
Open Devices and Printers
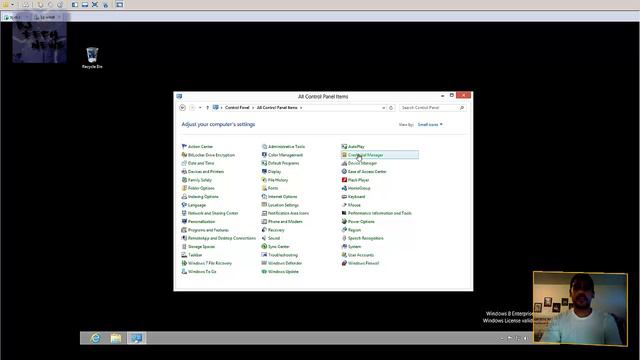click(203, 172)
